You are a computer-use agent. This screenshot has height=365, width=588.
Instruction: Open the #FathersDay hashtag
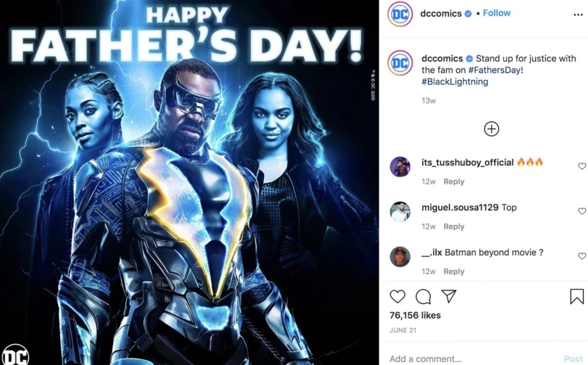click(x=494, y=70)
